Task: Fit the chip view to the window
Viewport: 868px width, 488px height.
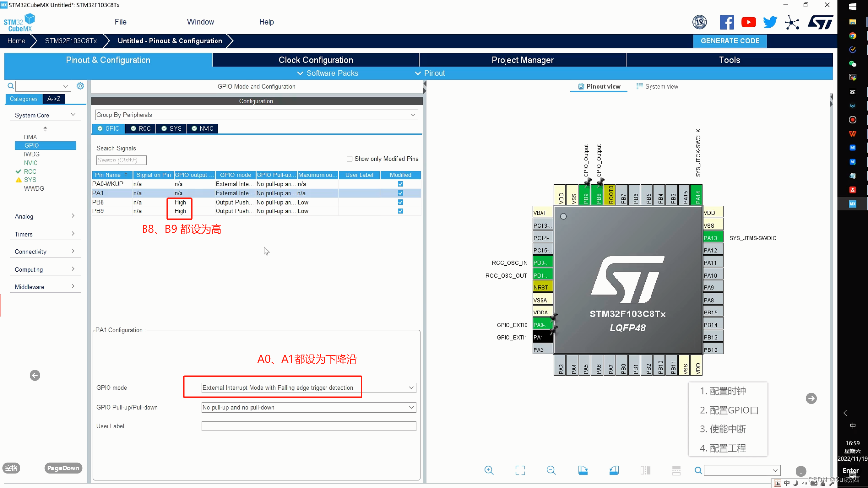Action: click(x=520, y=470)
